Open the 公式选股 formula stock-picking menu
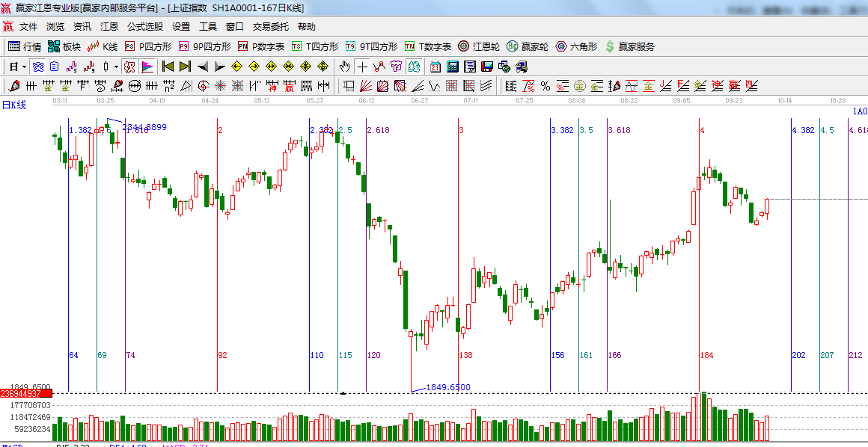This screenshot has width=868, height=447. 144,26
